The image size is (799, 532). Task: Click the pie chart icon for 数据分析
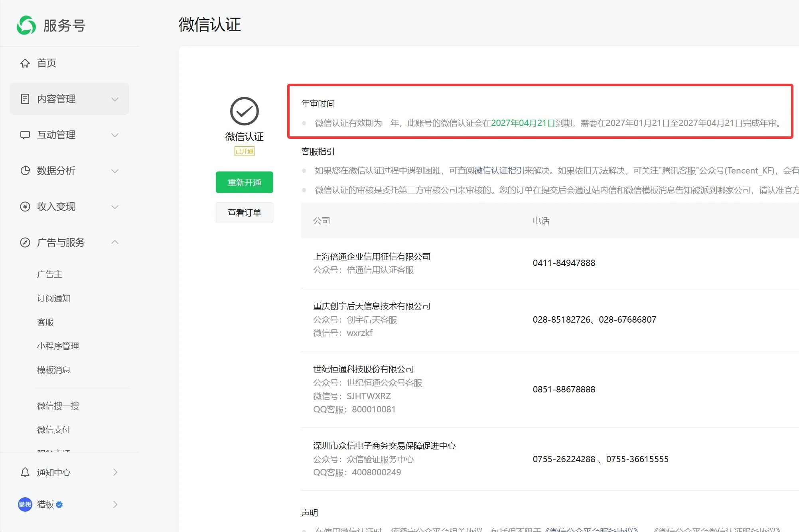point(25,171)
